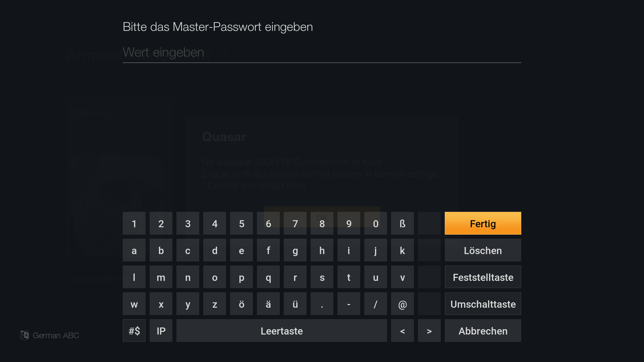The width and height of the screenshot is (644, 362).
Task: Toggle shift using Umschalttaste
Action: [483, 304]
